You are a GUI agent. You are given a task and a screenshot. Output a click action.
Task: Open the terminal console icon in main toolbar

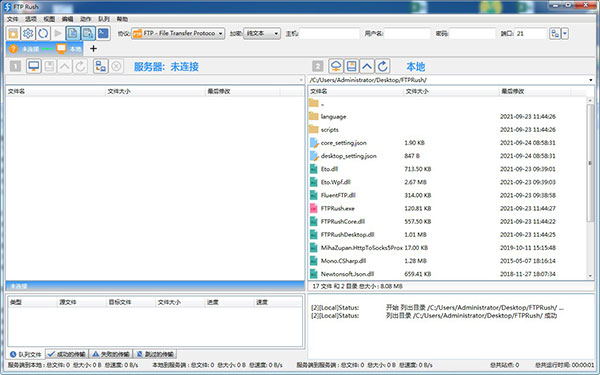click(x=103, y=34)
